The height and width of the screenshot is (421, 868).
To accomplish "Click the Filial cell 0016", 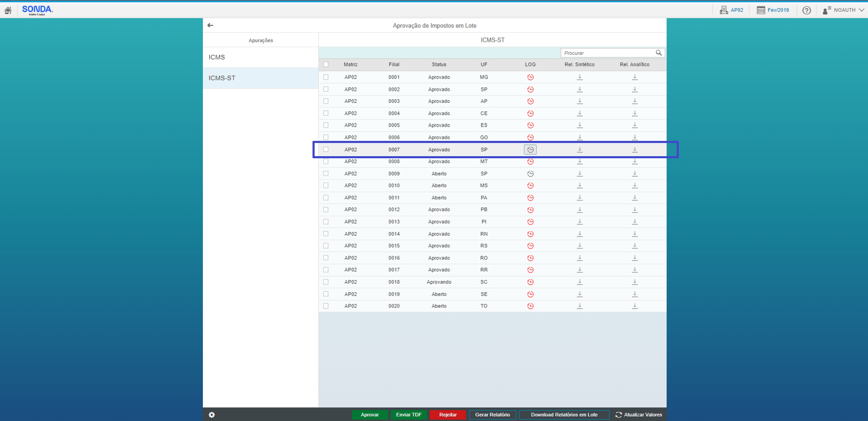I will pos(394,258).
